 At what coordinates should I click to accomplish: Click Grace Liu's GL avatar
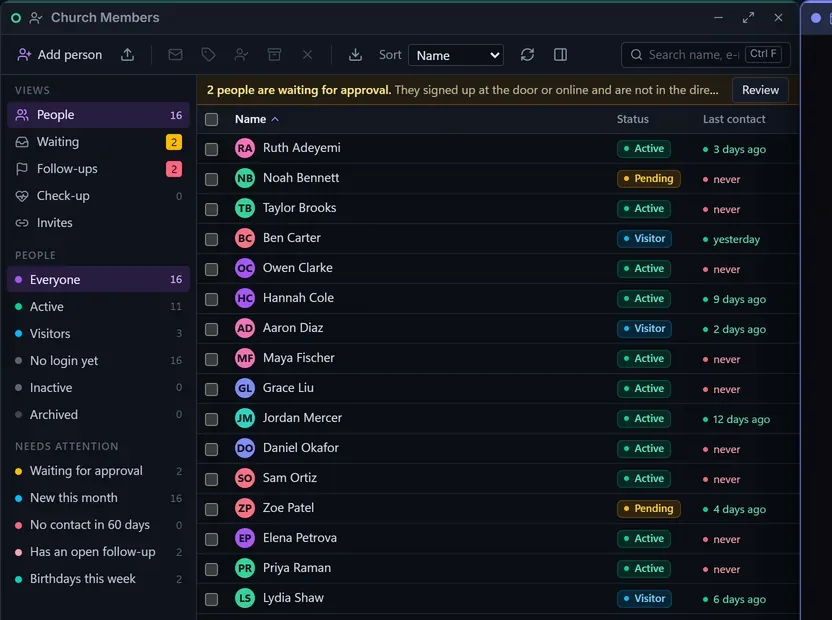click(x=245, y=388)
